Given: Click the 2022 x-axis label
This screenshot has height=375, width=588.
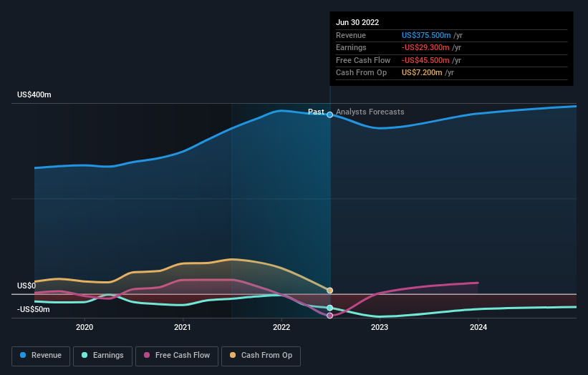Looking at the screenshot, I should [281, 328].
